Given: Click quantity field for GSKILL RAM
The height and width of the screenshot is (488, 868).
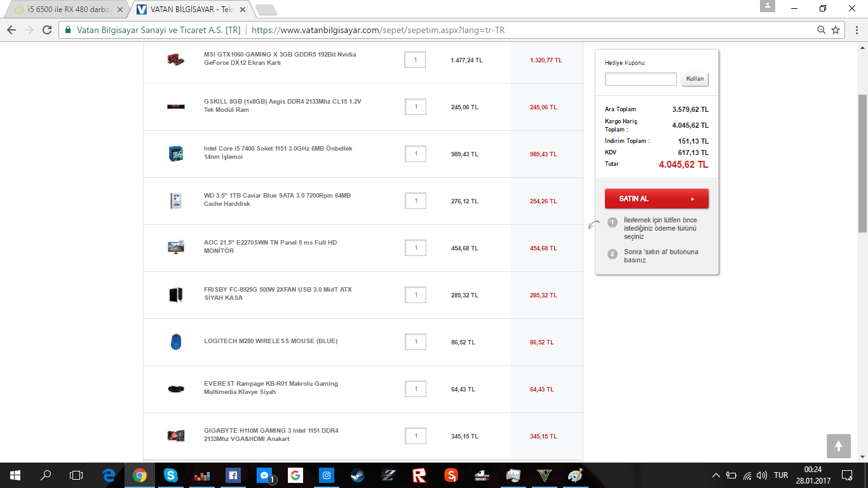Looking at the screenshot, I should click(x=415, y=107).
